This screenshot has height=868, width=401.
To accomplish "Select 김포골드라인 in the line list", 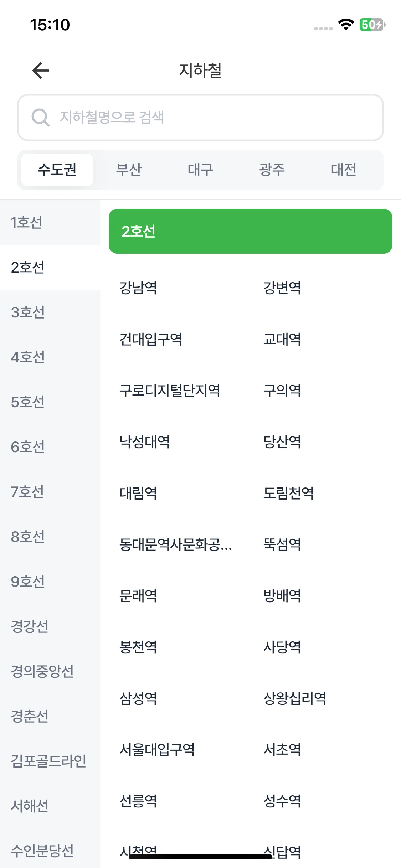I will point(50,761).
